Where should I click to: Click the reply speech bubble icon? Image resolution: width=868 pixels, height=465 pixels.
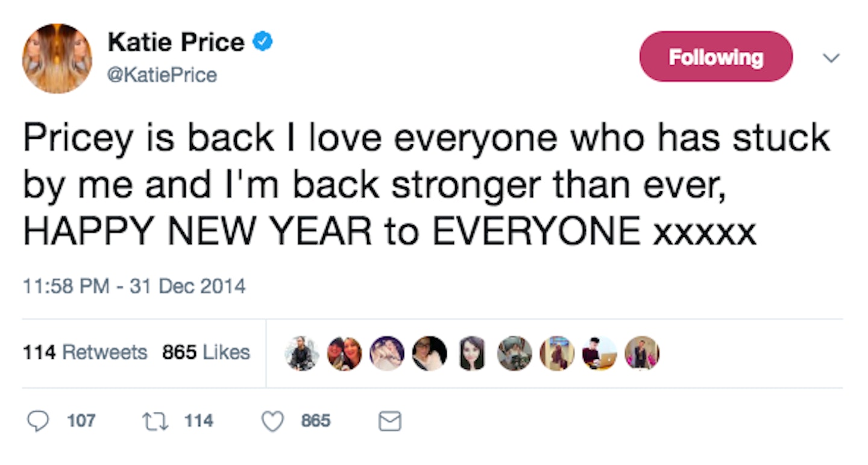[x=38, y=420]
